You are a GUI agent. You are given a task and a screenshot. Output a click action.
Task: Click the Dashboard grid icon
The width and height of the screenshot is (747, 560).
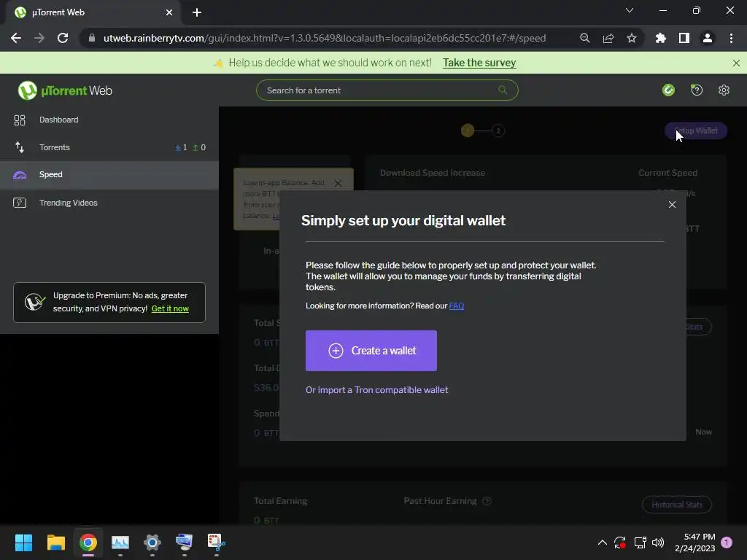(x=20, y=120)
